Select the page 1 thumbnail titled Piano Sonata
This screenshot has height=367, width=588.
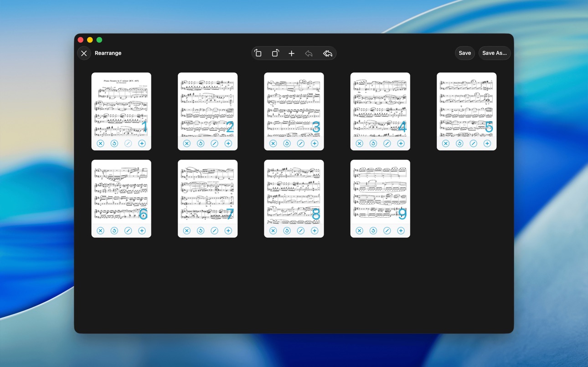121,105
